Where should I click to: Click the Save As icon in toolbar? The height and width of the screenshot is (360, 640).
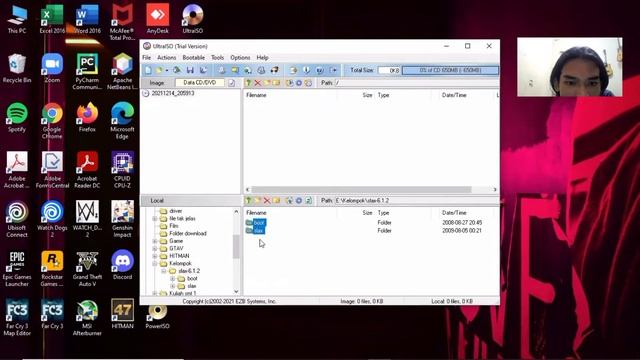pos(203,70)
